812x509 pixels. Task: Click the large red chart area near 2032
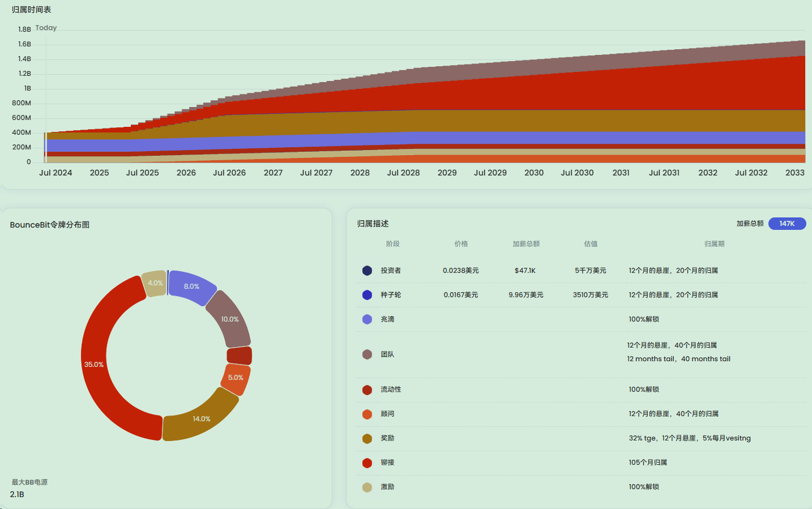point(708,86)
